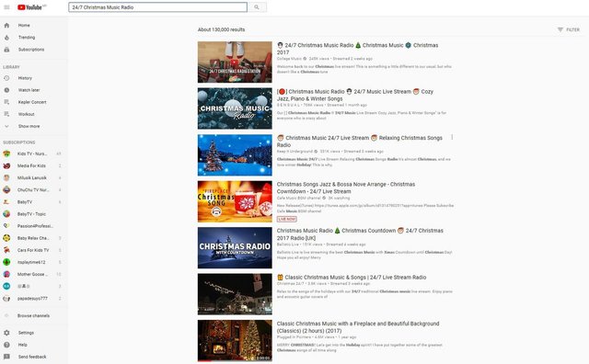
Task: Click the Watch later clock icon
Action: tap(6, 90)
